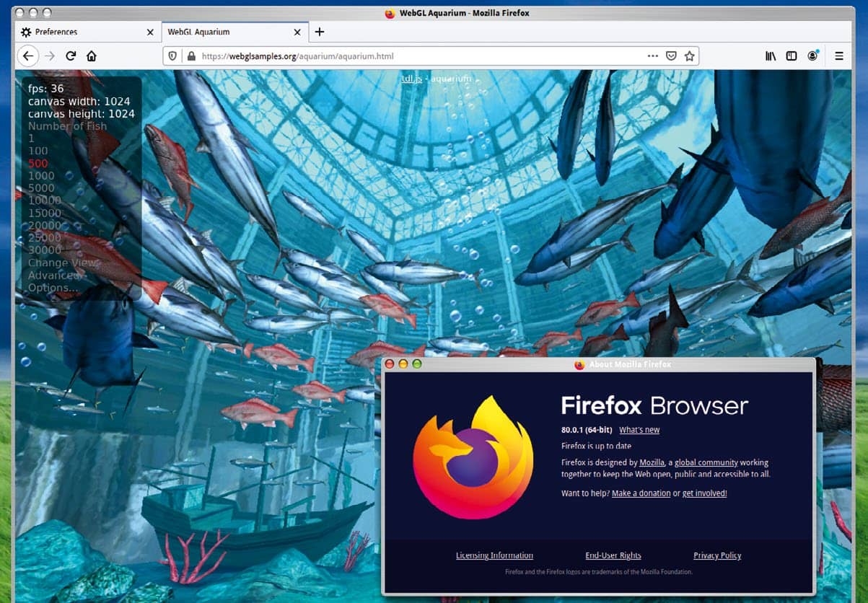Close the WebGL Aquarium tab
Viewport: 868px width, 603px height.
(297, 32)
